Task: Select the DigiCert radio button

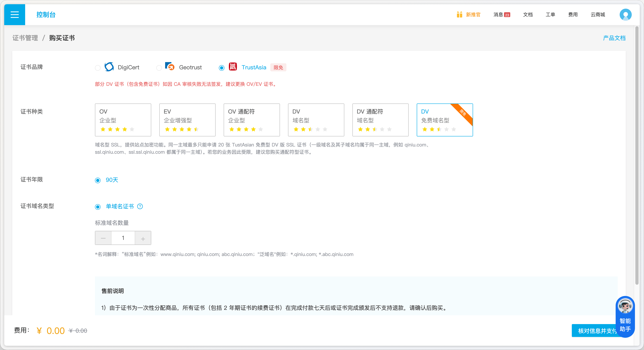Action: pos(98,68)
